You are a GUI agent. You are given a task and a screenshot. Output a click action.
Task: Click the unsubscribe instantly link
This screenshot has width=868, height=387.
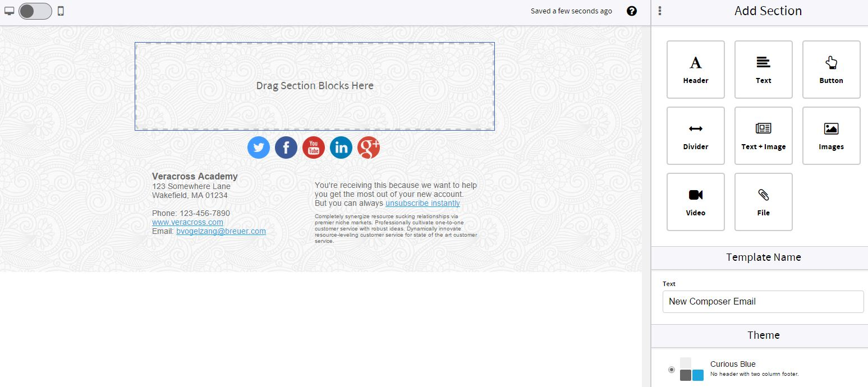(x=422, y=203)
